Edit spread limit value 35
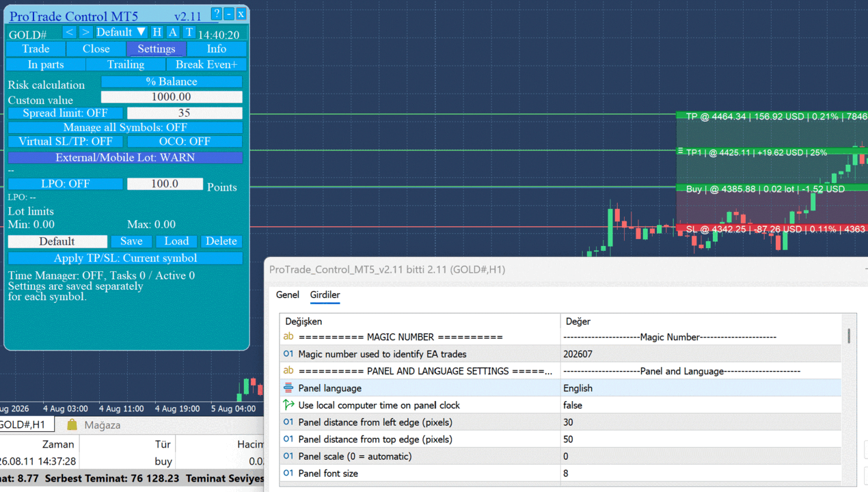This screenshot has height=492, width=868. pyautogui.click(x=185, y=113)
